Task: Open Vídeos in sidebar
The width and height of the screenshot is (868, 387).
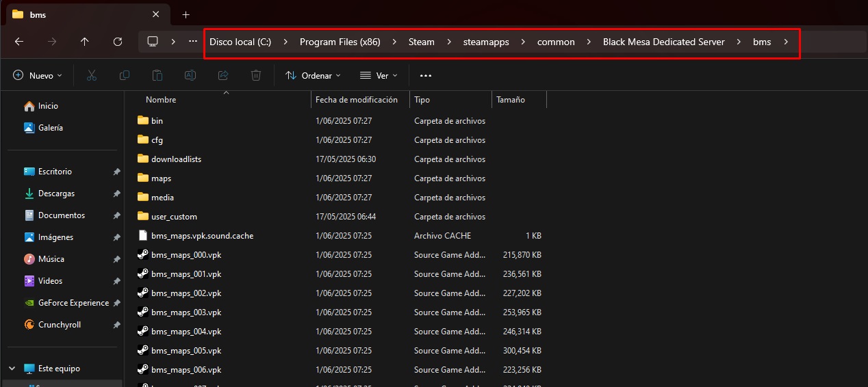Action: [x=50, y=281]
